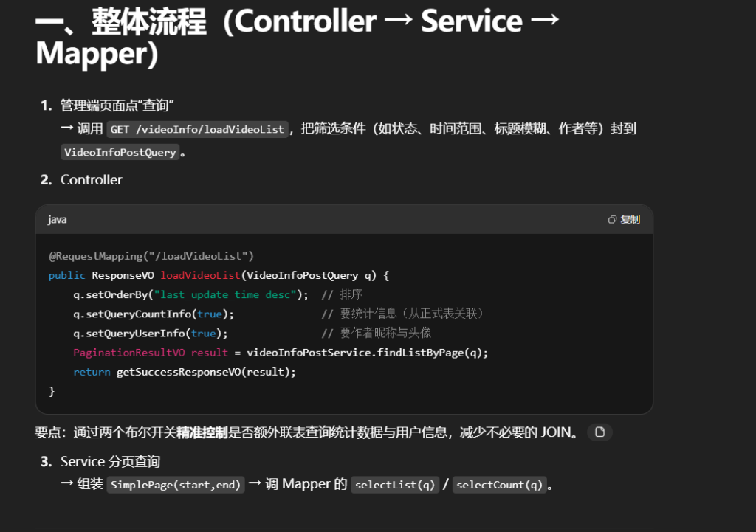Click inline code selectCount(q)
Viewport: 756px width, 532px height.
500,486
